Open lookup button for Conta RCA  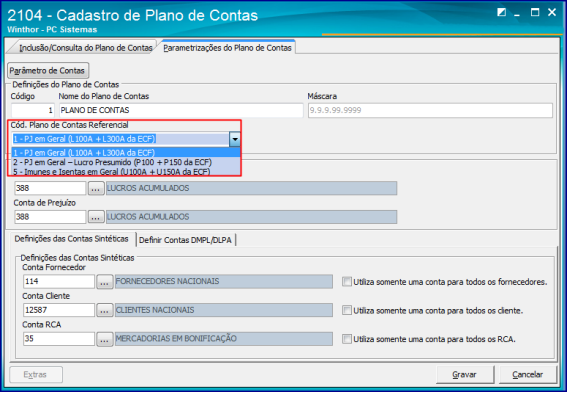coord(105,339)
